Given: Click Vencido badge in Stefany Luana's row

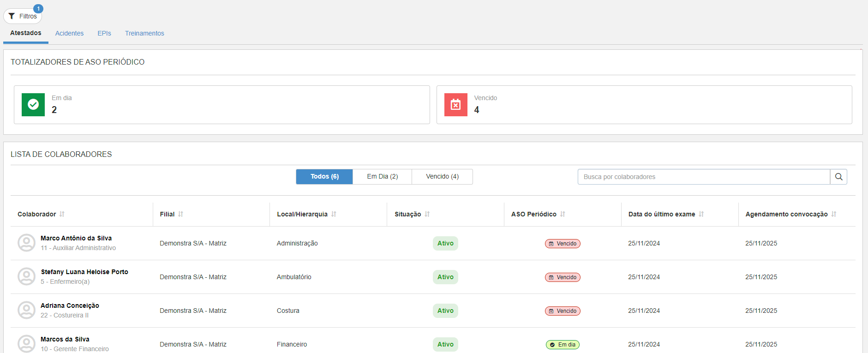Looking at the screenshot, I should (563, 277).
